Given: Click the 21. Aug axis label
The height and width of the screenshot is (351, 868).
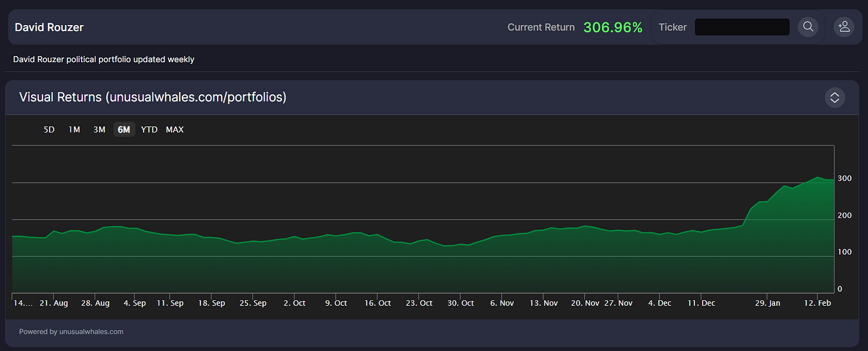Looking at the screenshot, I should pos(54,303).
